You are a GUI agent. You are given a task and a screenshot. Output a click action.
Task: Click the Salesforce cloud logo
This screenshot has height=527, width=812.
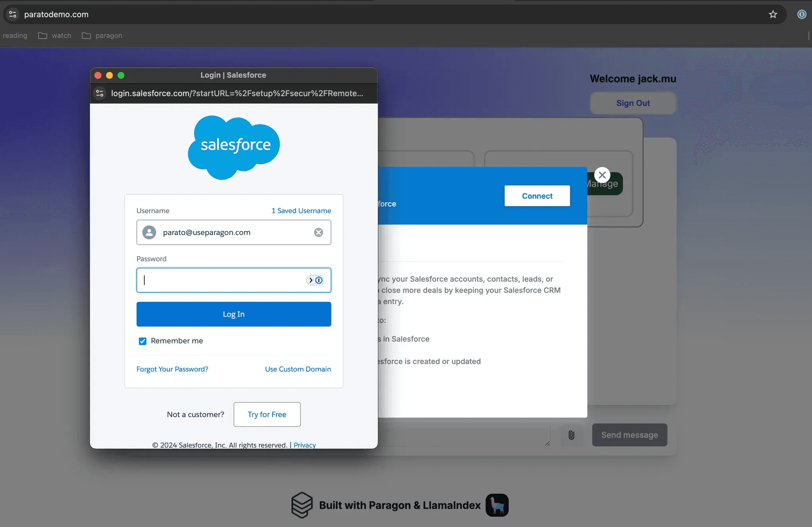pyautogui.click(x=234, y=147)
